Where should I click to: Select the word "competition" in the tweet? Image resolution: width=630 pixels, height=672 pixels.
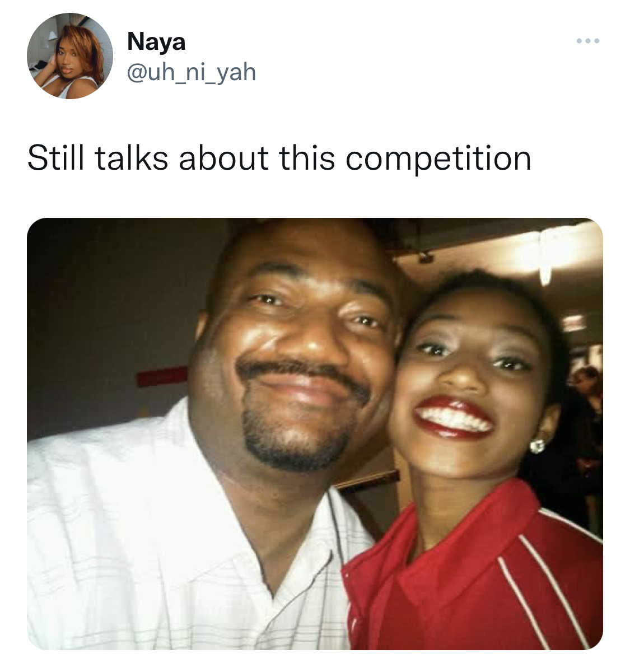pyautogui.click(x=438, y=159)
